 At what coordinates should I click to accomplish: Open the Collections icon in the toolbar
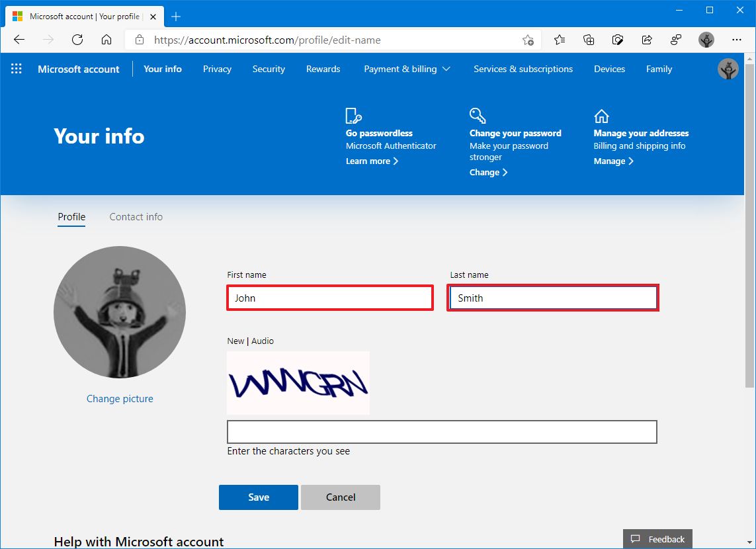coord(589,40)
